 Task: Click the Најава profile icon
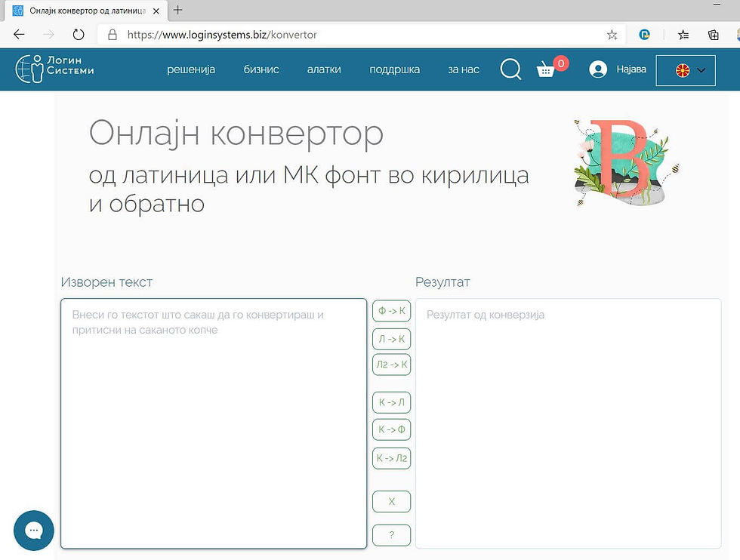597,69
